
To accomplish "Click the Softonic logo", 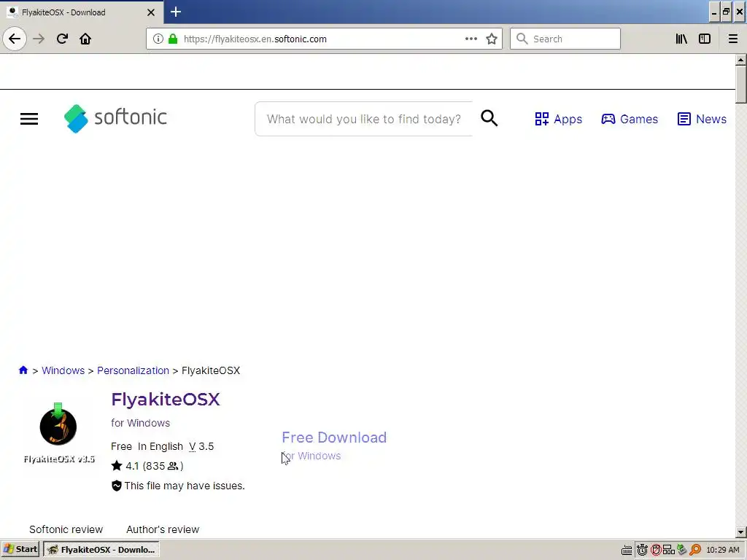I will tap(115, 118).
